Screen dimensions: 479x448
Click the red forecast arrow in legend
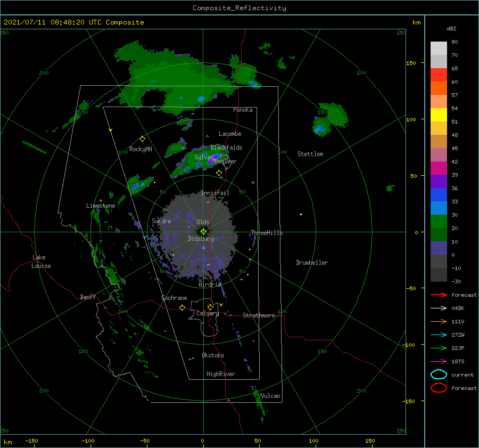click(x=439, y=295)
